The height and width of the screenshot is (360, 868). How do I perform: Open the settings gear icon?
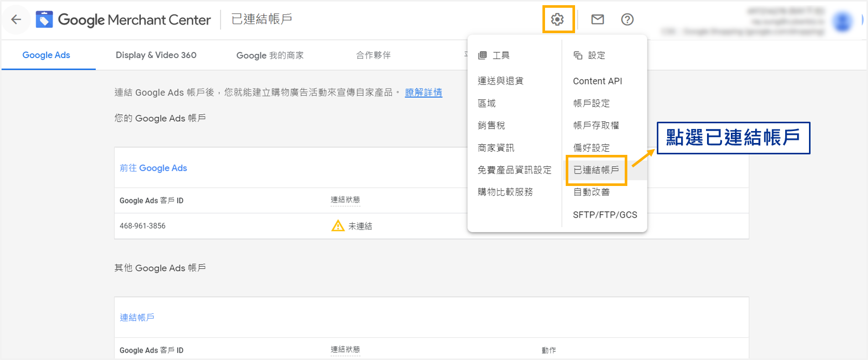point(557,20)
